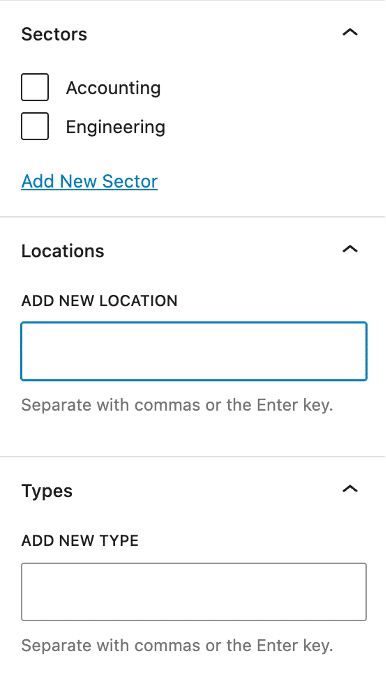Click the Locations panel title
This screenshot has height=694, width=386.
click(x=62, y=251)
